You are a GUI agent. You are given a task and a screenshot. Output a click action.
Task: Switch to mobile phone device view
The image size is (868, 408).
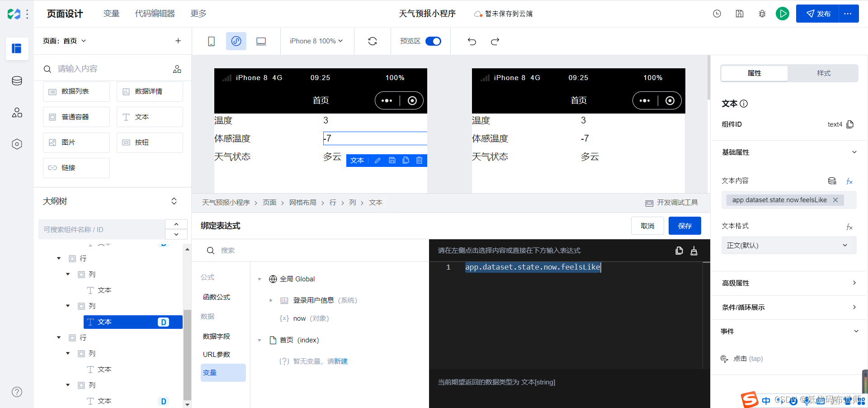tap(211, 41)
